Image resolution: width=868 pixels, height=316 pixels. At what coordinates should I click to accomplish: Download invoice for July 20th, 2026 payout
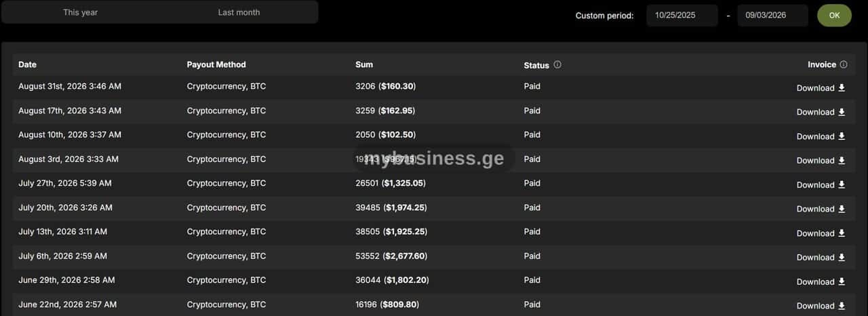tap(821, 209)
